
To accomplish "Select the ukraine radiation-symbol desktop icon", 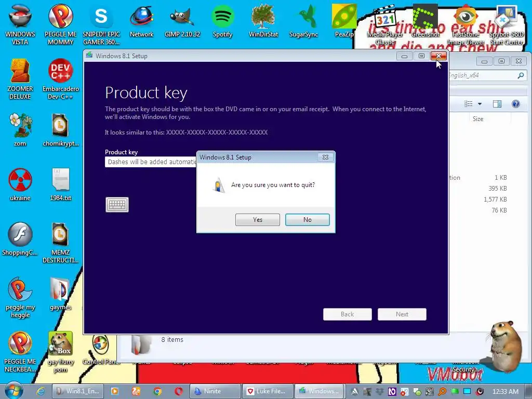I will [x=20, y=184].
